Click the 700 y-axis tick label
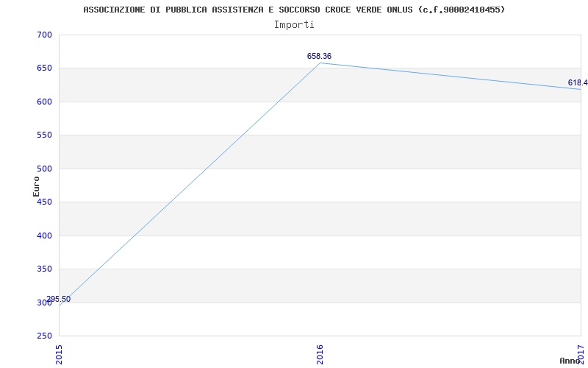Image resolution: width=588 pixels, height=368 pixels. pos(44,35)
